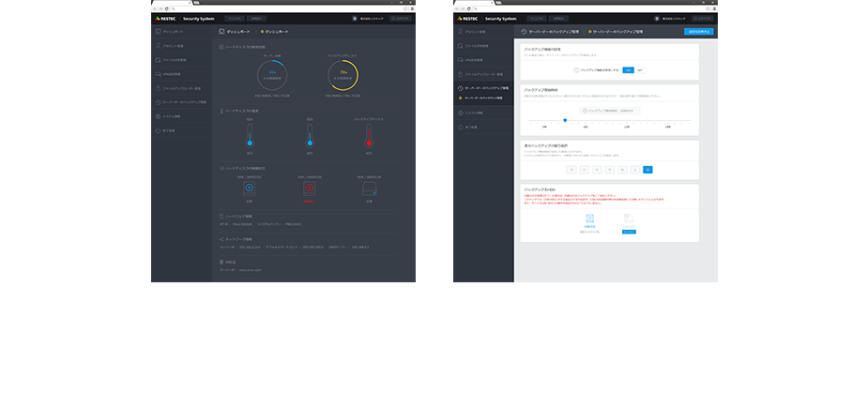Click the blue save settings button in right window

point(698,32)
